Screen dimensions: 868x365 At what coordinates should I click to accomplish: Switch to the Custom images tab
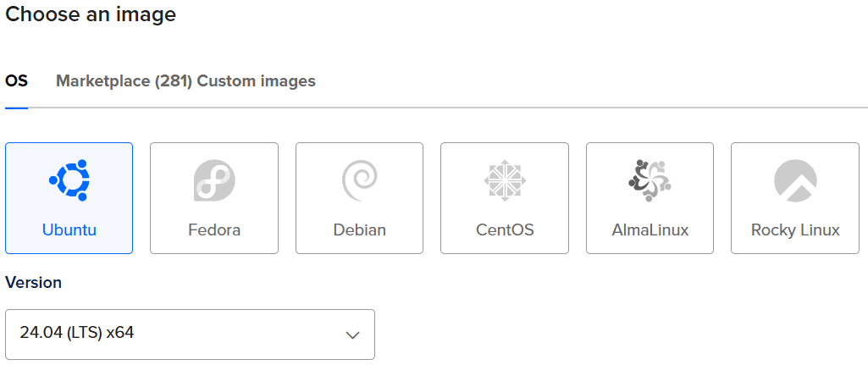tap(257, 81)
